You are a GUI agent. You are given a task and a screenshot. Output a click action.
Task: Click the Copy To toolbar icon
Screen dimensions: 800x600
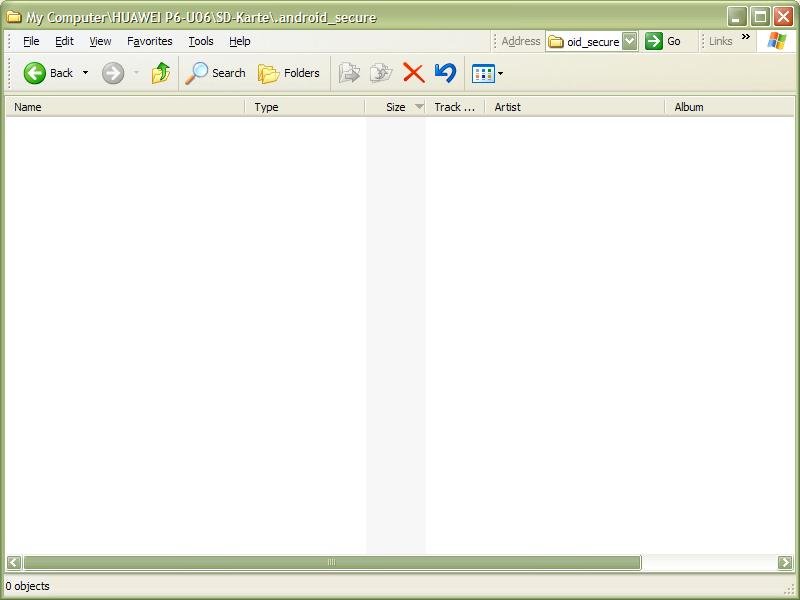click(x=381, y=73)
